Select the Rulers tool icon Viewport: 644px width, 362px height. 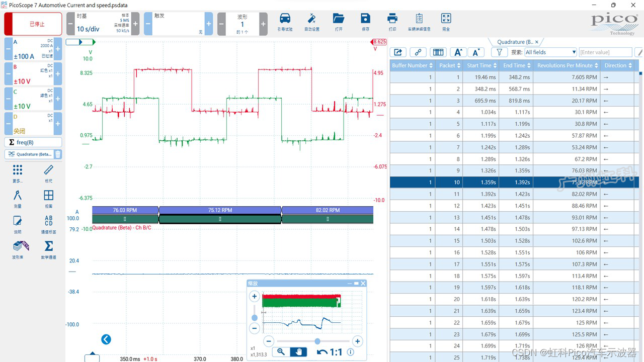(49, 169)
